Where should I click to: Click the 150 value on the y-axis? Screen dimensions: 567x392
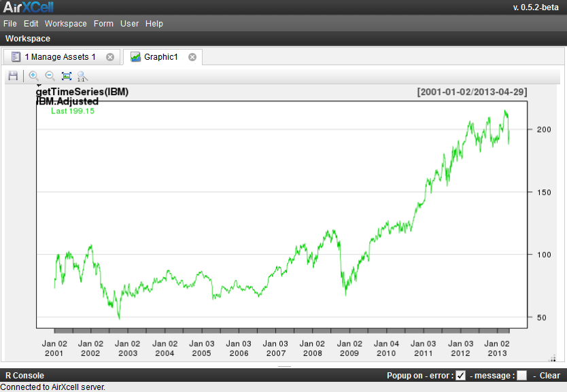(544, 192)
